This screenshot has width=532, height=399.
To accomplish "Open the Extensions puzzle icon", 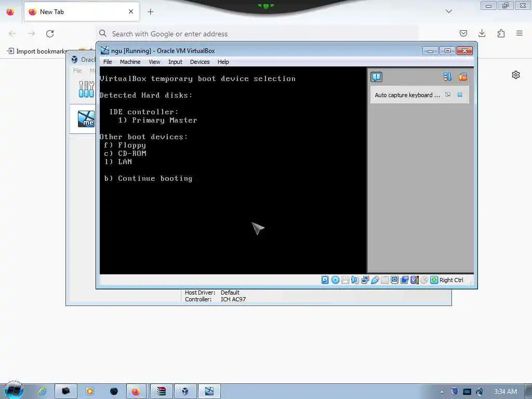I will click(501, 33).
